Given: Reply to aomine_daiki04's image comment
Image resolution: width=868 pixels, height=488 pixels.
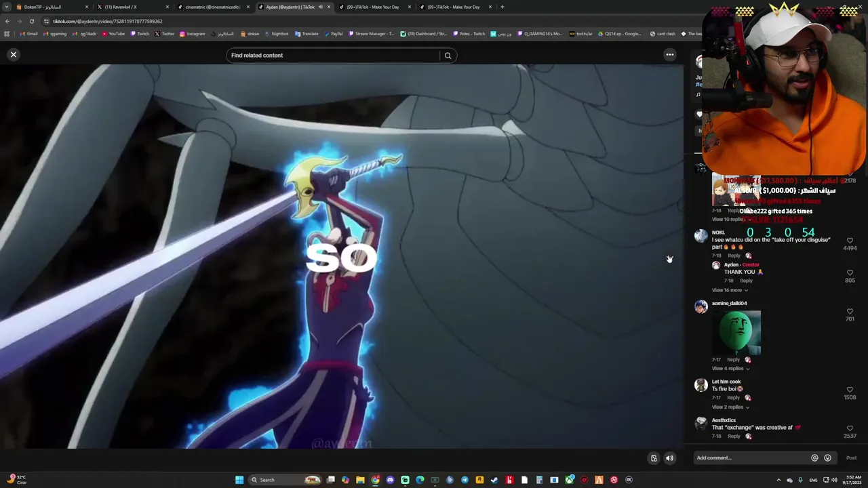Looking at the screenshot, I should click(733, 360).
